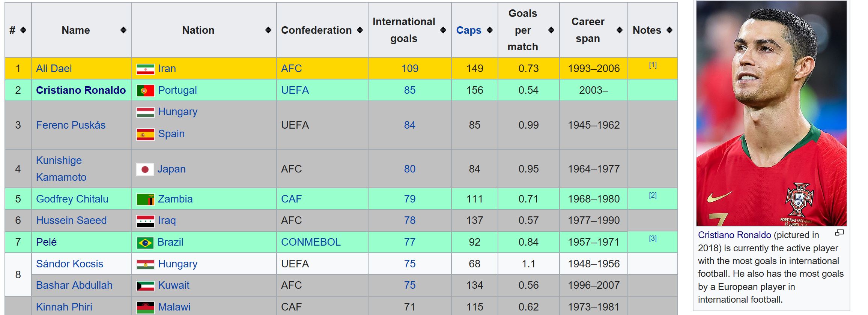The image size is (868, 315).
Task: Click Cristiano Ronaldo link in photo caption
Action: [x=734, y=235]
